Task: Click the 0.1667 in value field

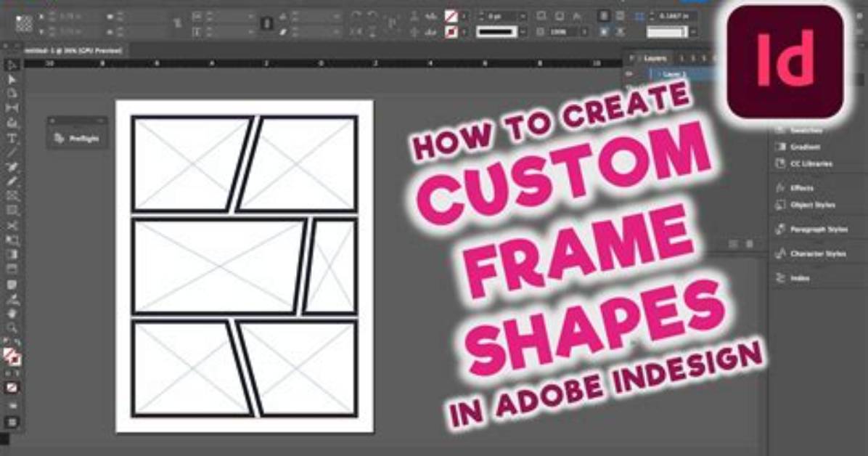Action: (x=678, y=15)
